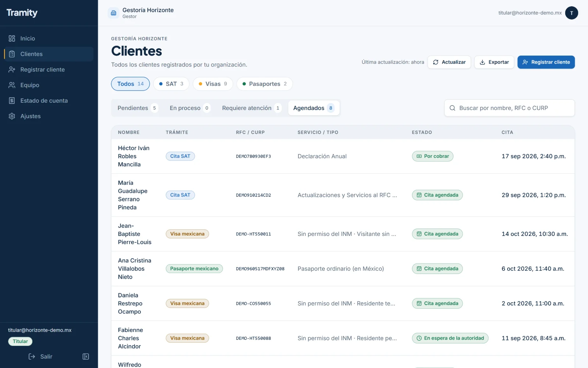Select the Agendados tab
The width and height of the screenshot is (588, 368).
tap(314, 108)
